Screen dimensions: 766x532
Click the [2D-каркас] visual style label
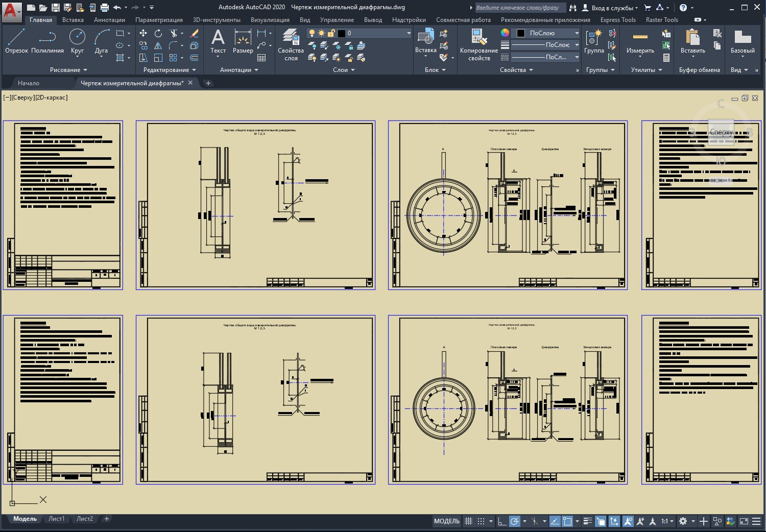point(51,98)
